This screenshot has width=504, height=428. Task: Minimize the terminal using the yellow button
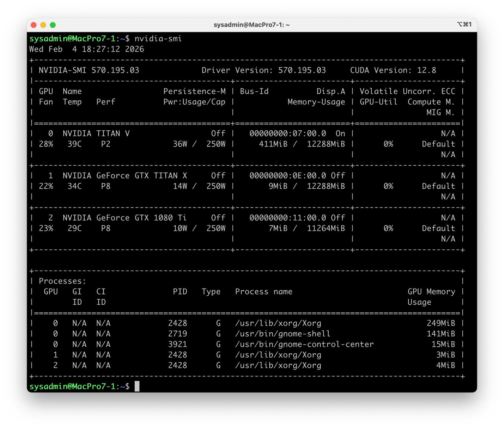[x=43, y=25]
